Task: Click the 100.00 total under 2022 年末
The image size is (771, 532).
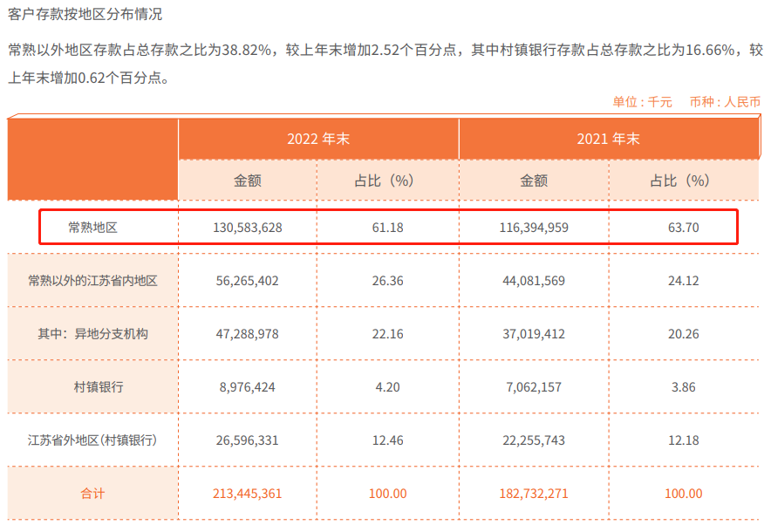Action: tap(387, 493)
